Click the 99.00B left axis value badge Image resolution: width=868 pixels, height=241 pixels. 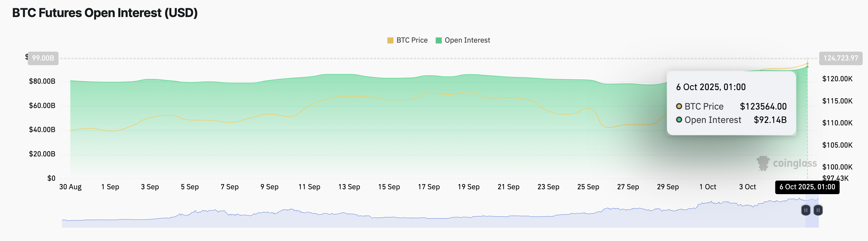43,58
